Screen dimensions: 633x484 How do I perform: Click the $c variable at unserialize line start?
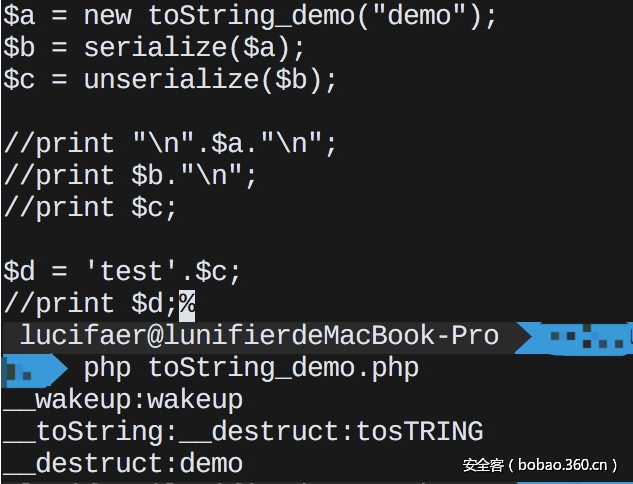(x=20, y=80)
